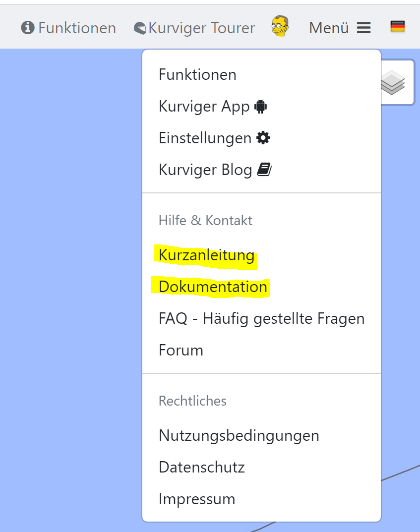The width and height of the screenshot is (420, 532).
Task: Open the yellow user avatar profile
Action: [x=280, y=26]
